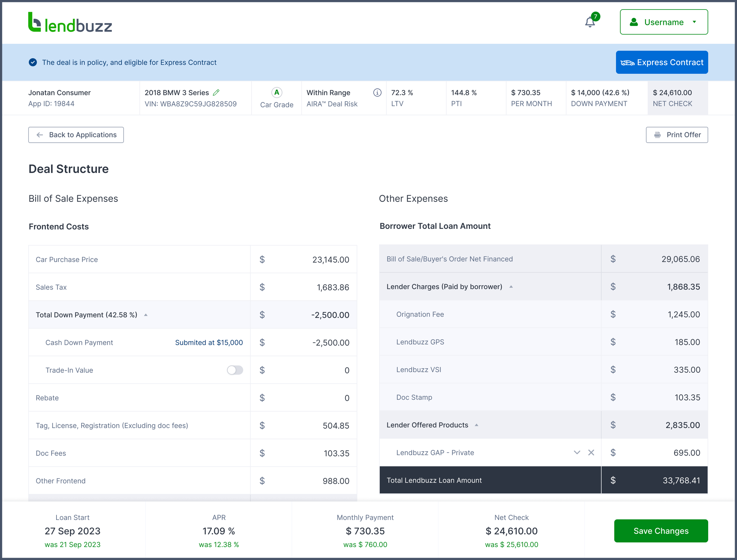Click the Express Contract button
This screenshot has height=560, width=737.
(x=662, y=62)
